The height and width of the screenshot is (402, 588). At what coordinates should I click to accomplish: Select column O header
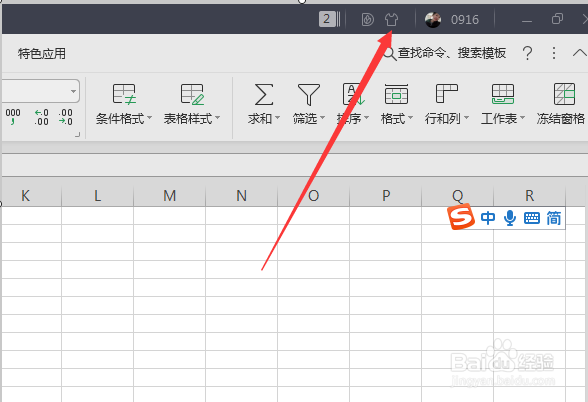(314, 196)
